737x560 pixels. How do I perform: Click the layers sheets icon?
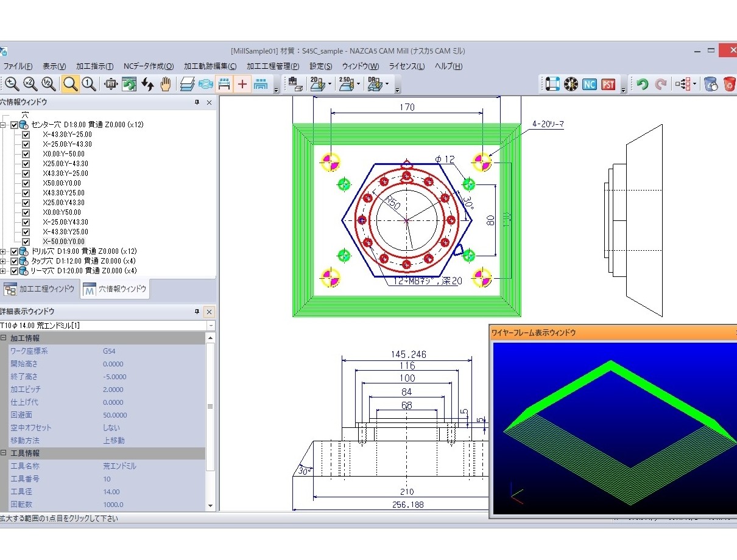coord(187,85)
